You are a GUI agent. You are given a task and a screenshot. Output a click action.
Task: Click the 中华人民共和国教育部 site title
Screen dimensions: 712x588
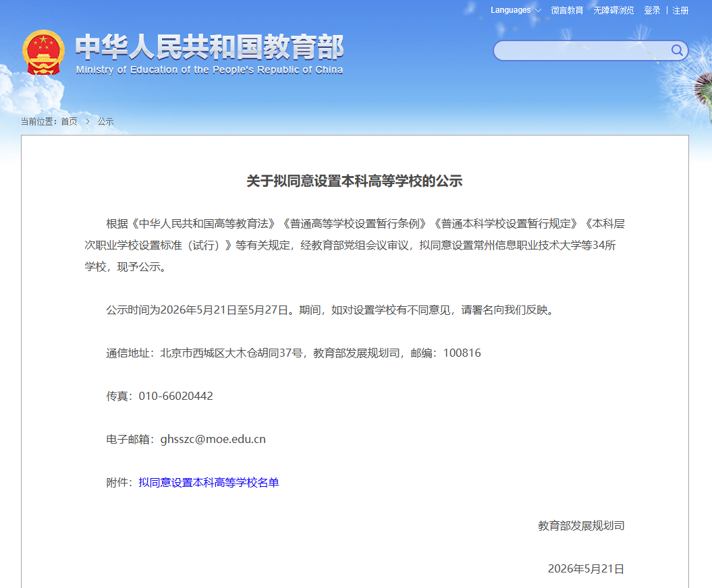[x=210, y=47]
